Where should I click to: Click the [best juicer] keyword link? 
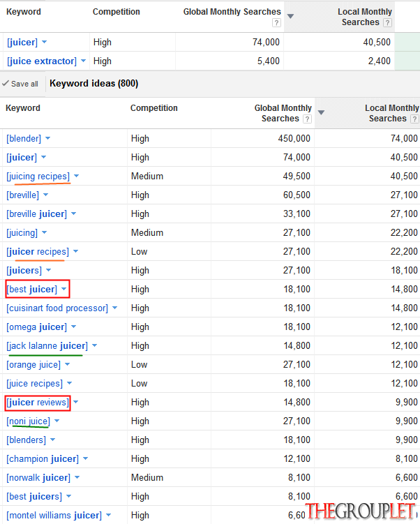31,289
